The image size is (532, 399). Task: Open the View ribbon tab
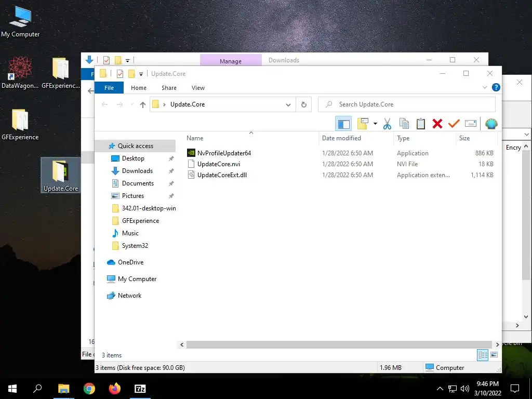(198, 88)
